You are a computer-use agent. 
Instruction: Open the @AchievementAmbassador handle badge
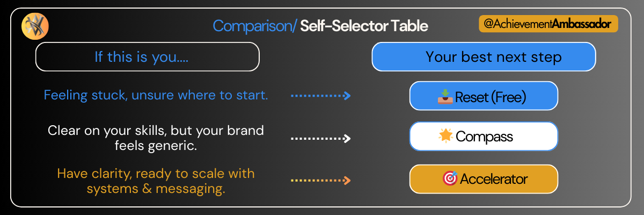pyautogui.click(x=548, y=24)
